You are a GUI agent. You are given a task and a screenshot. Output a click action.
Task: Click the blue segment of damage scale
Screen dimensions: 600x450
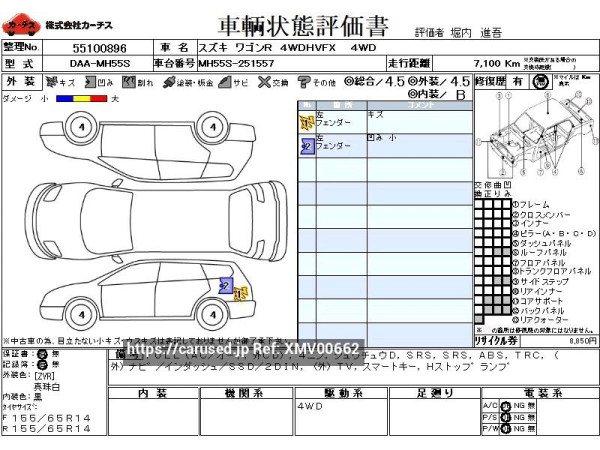(x=64, y=99)
